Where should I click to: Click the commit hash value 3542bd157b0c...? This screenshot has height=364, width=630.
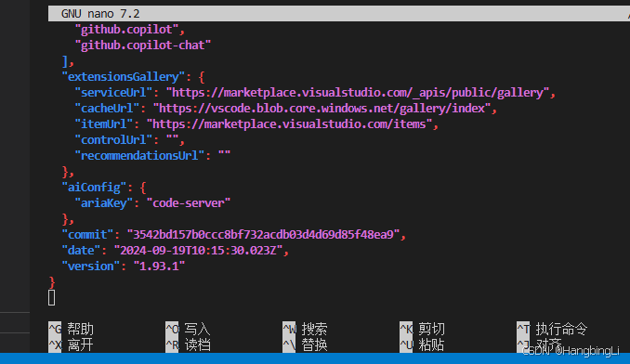[x=263, y=235]
